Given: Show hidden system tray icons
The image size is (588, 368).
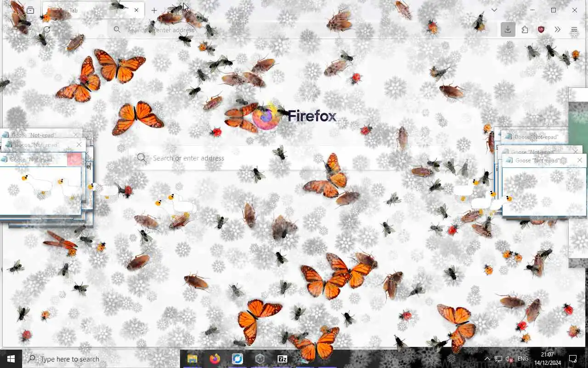Looking at the screenshot, I should pyautogui.click(x=487, y=359).
